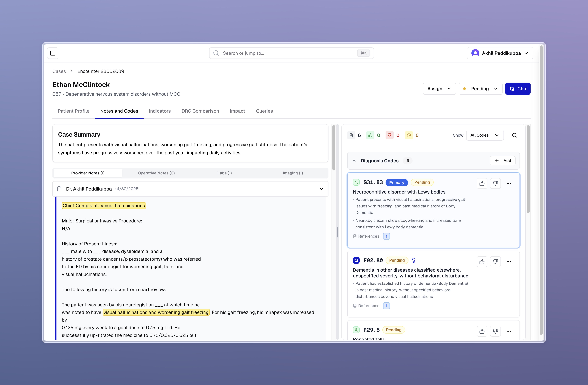Approve code G31.83 with thumbs up
This screenshot has height=385, width=588.
pyautogui.click(x=482, y=183)
